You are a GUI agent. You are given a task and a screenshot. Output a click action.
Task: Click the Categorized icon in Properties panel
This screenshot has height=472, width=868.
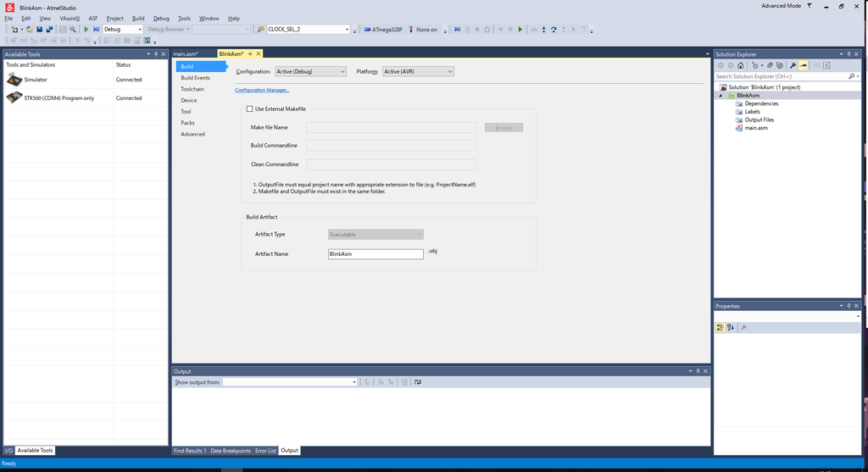[x=721, y=328]
